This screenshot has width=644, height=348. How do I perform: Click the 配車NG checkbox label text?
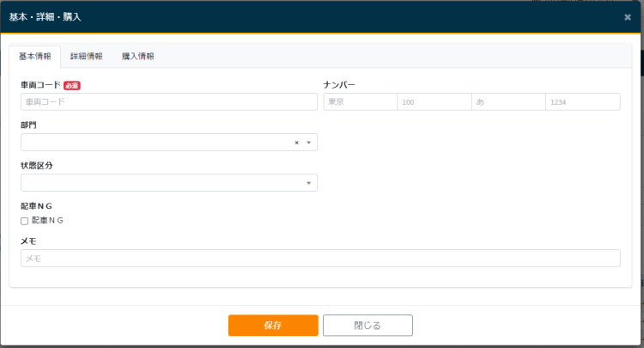click(x=47, y=221)
